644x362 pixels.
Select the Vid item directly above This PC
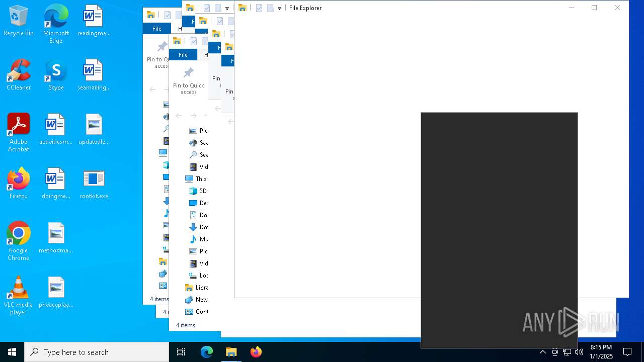point(198,167)
